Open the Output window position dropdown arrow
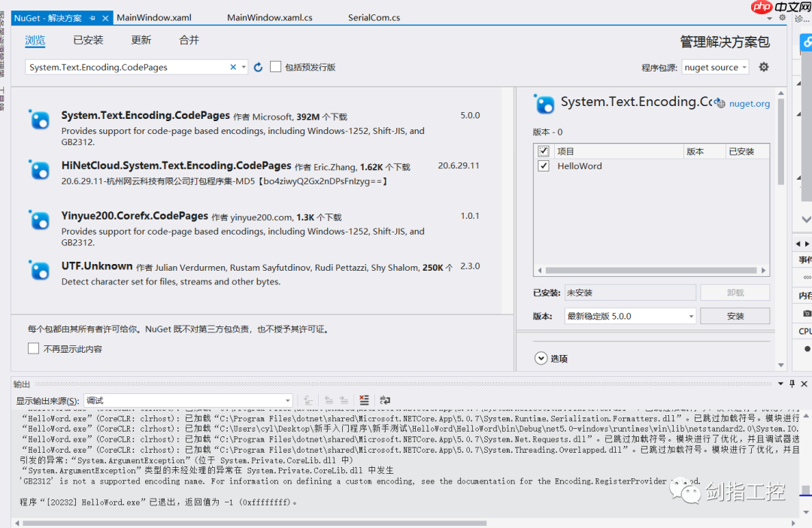 click(x=780, y=384)
